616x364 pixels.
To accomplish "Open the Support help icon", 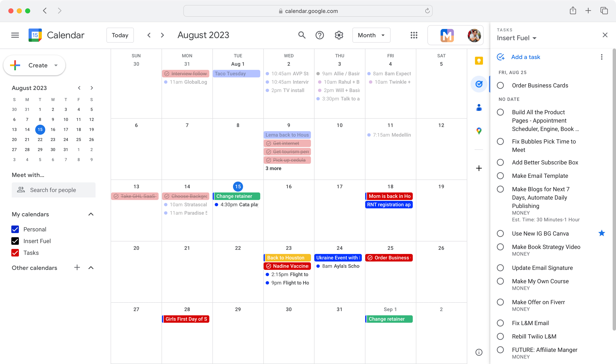I will [x=320, y=35].
